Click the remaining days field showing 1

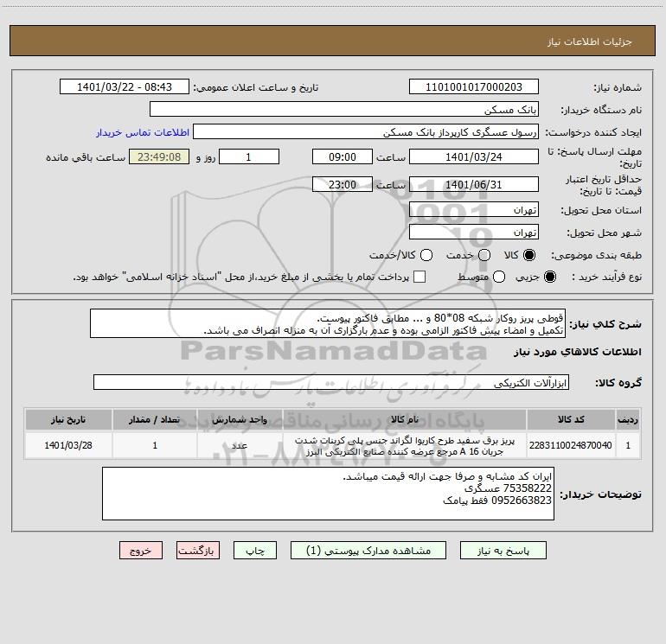pos(249,156)
